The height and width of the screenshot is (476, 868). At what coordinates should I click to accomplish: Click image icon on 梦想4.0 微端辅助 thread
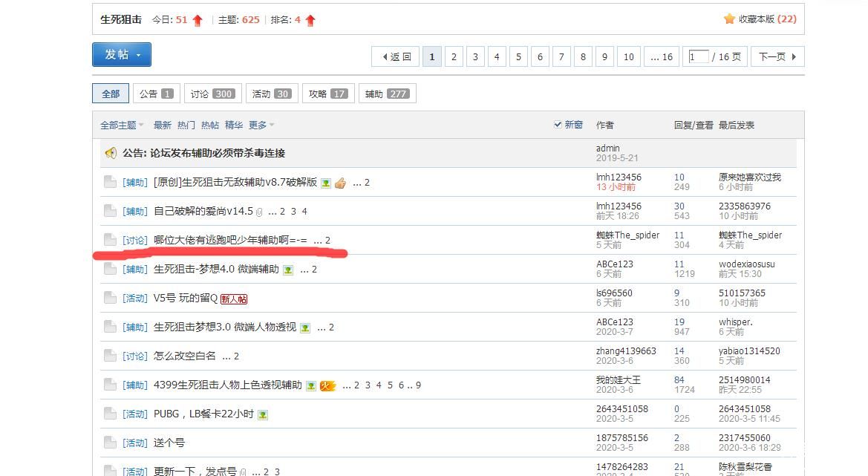(x=288, y=270)
